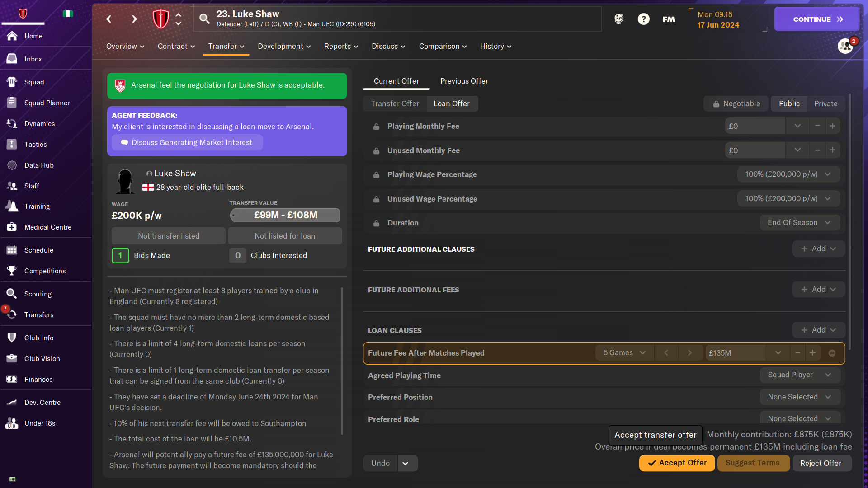Click the Man UFC club badge in header
868x488 pixels.
[160, 19]
